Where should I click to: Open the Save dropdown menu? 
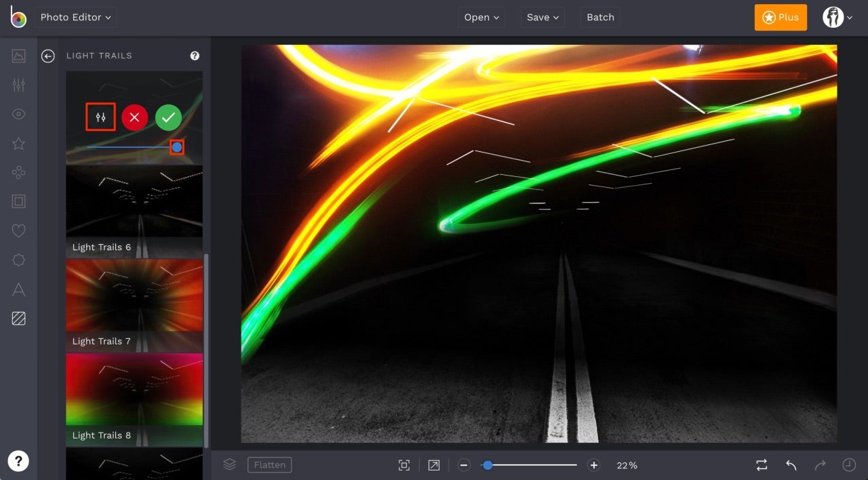(542, 17)
